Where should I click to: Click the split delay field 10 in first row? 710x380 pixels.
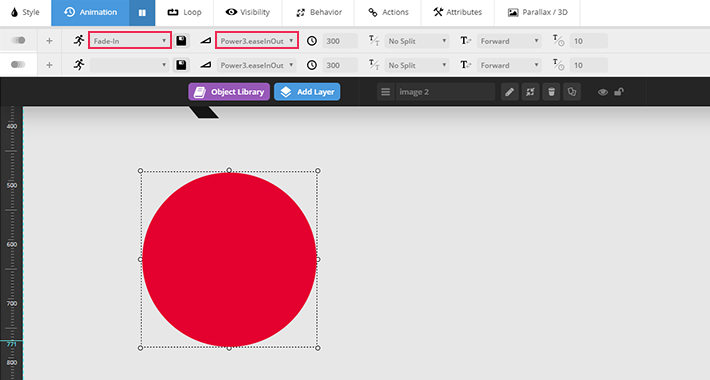click(589, 41)
